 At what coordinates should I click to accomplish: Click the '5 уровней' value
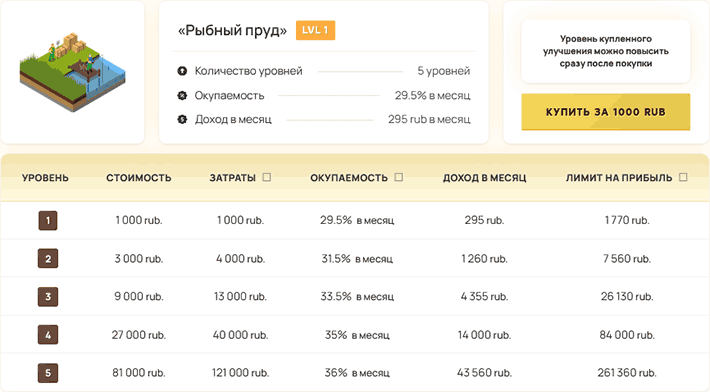coord(443,71)
